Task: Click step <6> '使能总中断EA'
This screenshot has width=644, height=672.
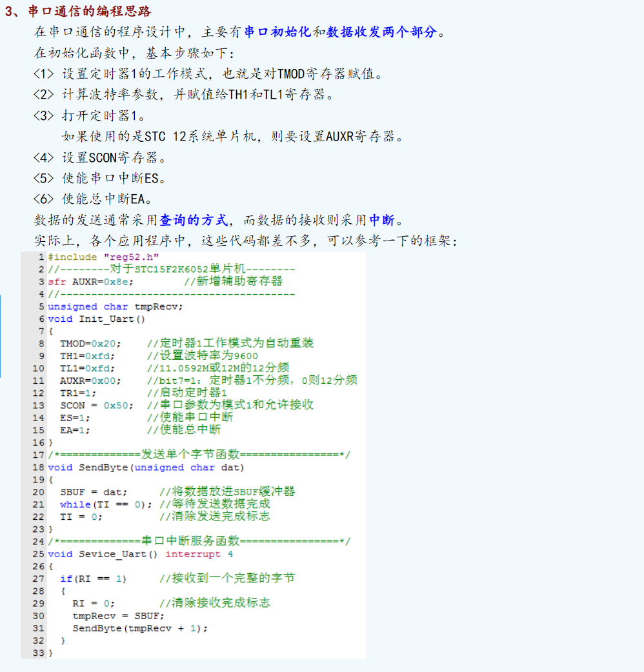Action: tap(93, 199)
